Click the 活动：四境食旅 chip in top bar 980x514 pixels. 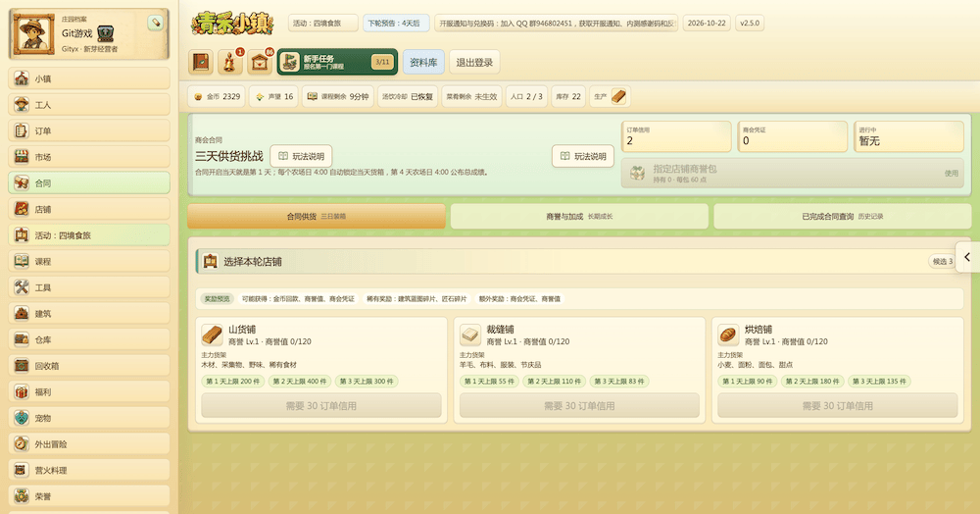pos(323,24)
